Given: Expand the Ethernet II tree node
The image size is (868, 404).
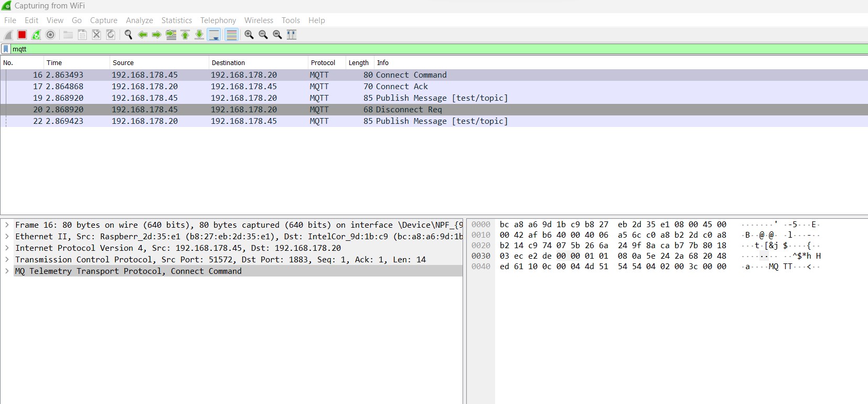Looking at the screenshot, I should 7,237.
